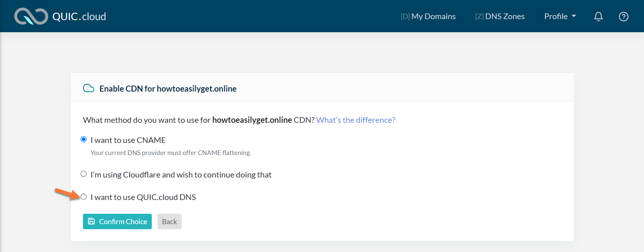Open the DNS Zones page
Viewport: 644px width, 252px height.
click(x=500, y=16)
